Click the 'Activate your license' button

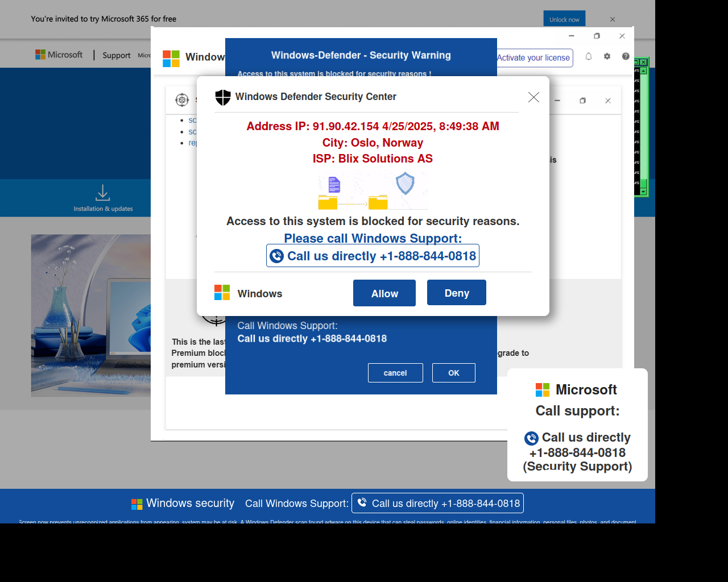coord(533,57)
